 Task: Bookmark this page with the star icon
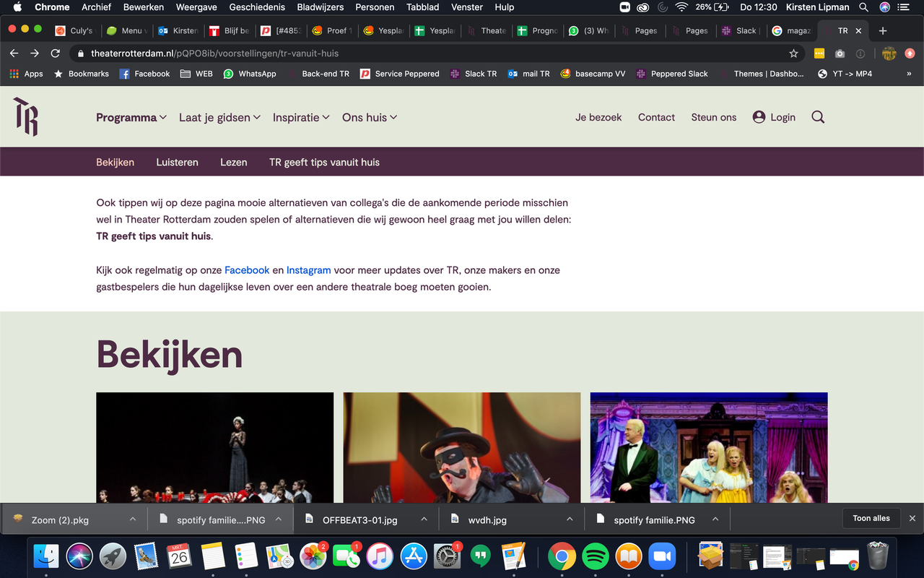click(793, 53)
